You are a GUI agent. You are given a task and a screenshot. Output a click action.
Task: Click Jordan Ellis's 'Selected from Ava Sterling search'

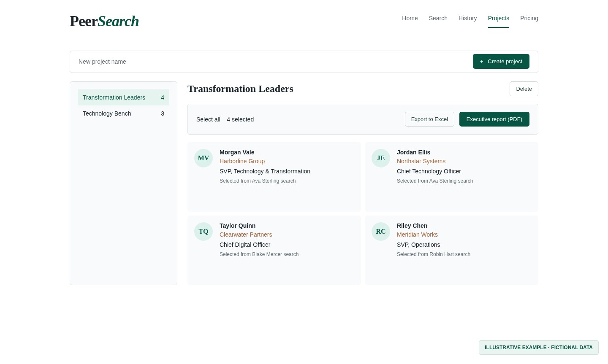[x=435, y=181]
